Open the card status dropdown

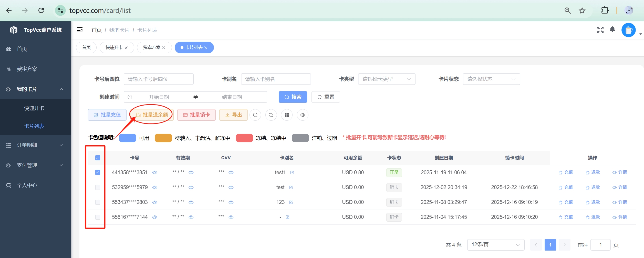(x=491, y=79)
